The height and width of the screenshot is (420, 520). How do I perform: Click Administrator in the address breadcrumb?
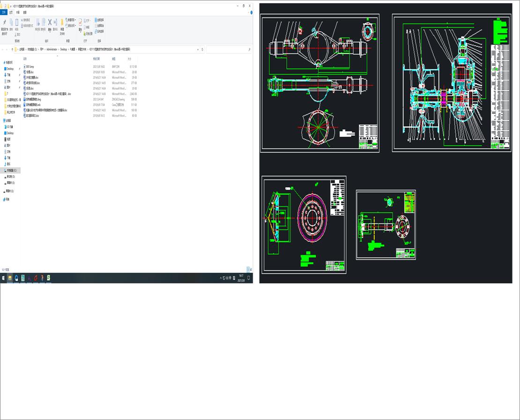coord(52,49)
